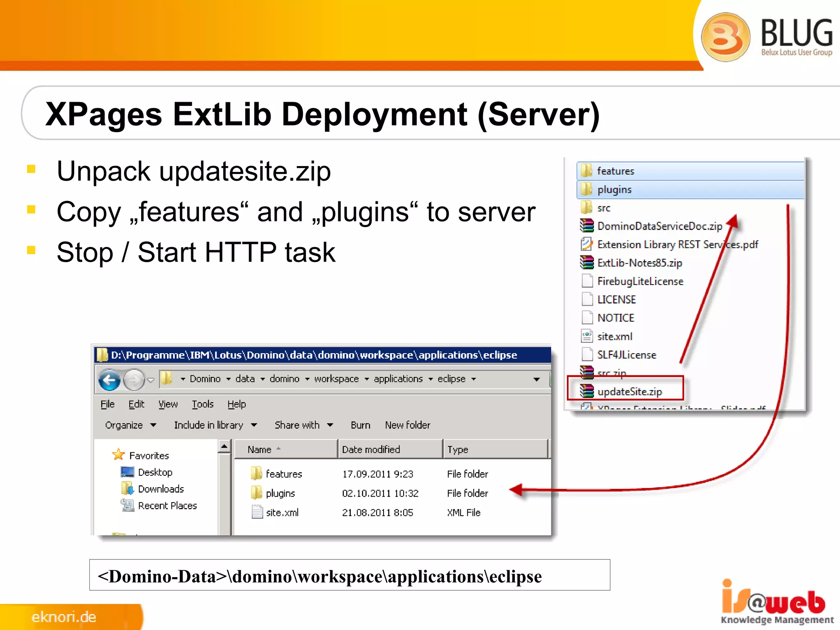Screen dimensions: 840x630
Task: Click the Recent Places icon
Action: coord(128,505)
